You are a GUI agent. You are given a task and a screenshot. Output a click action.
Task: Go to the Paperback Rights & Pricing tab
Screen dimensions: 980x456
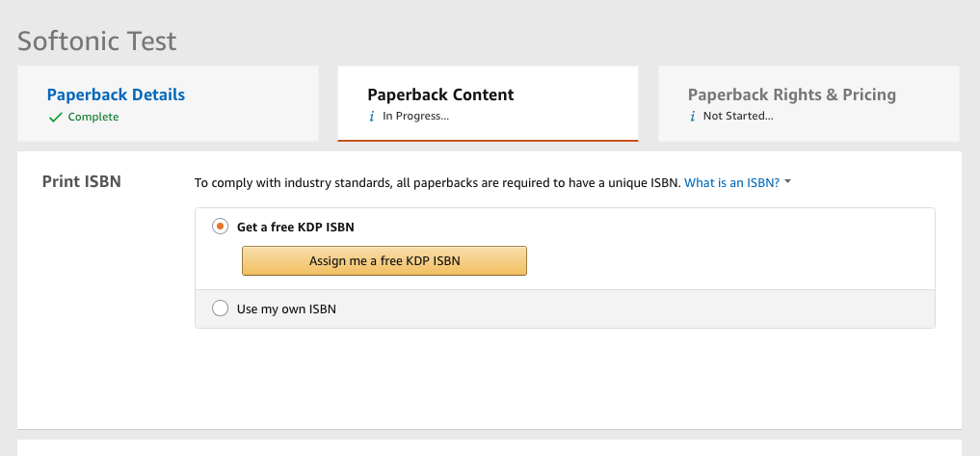(x=791, y=94)
